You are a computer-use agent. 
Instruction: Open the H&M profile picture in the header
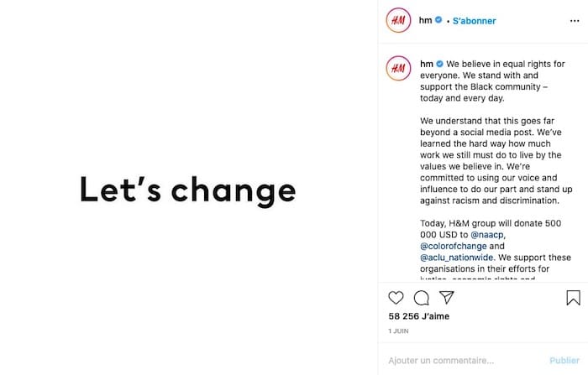[398, 21]
